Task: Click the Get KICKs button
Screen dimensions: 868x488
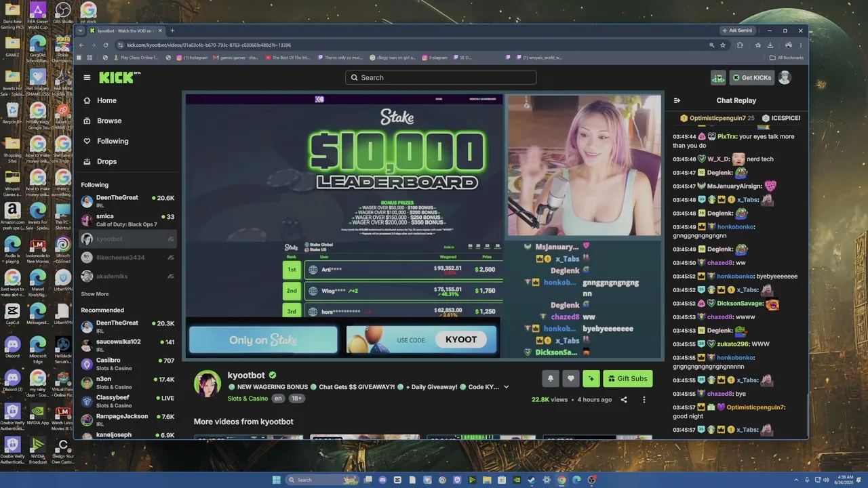Action: click(x=751, y=77)
